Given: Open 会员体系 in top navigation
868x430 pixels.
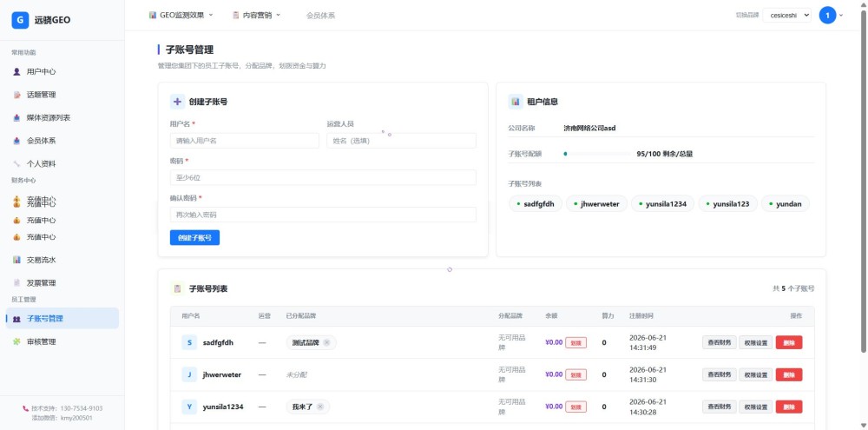Looking at the screenshot, I should (x=320, y=16).
